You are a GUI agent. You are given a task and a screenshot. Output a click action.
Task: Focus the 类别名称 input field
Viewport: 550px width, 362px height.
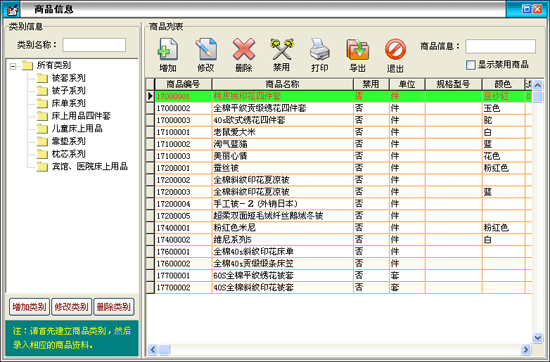click(x=94, y=45)
